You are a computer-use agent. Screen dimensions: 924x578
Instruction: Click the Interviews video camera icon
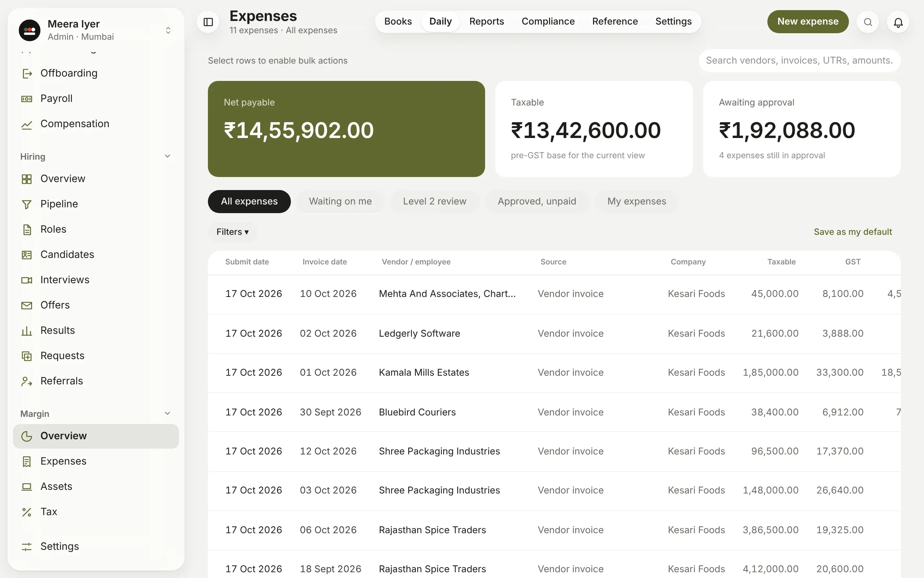(27, 280)
